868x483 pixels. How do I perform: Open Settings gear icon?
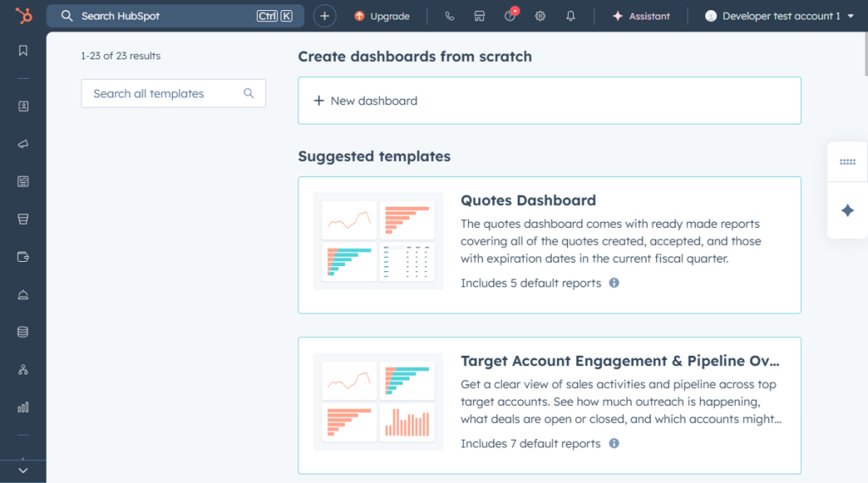pyautogui.click(x=540, y=16)
